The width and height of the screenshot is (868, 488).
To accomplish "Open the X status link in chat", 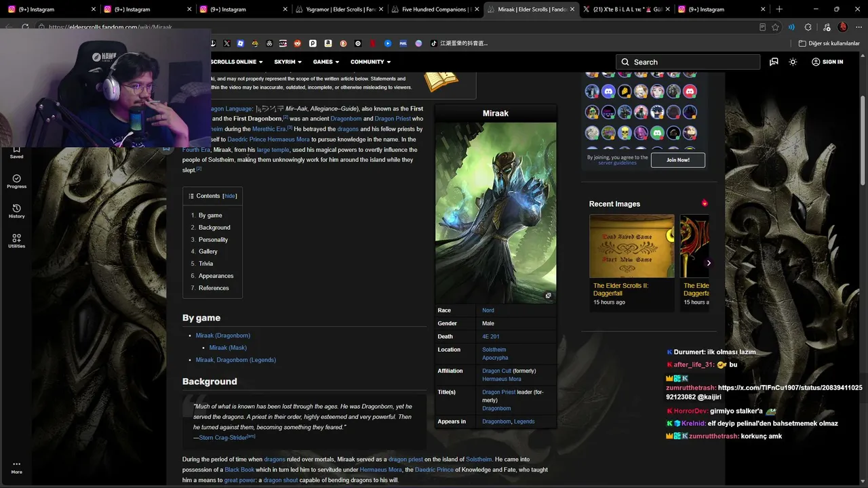I will [x=764, y=392].
